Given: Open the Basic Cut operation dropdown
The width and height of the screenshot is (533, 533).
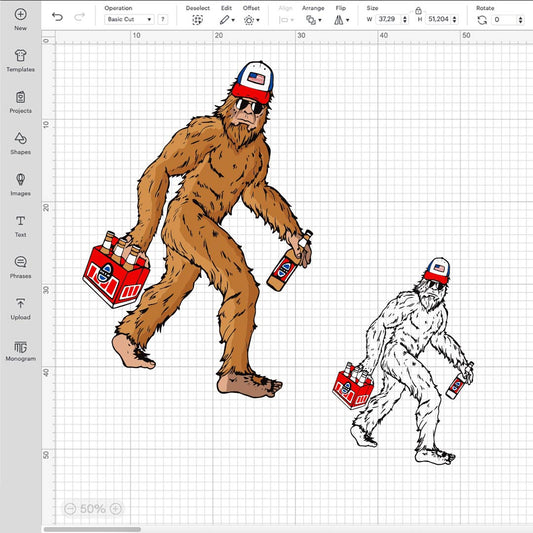Looking at the screenshot, I should click(130, 19).
